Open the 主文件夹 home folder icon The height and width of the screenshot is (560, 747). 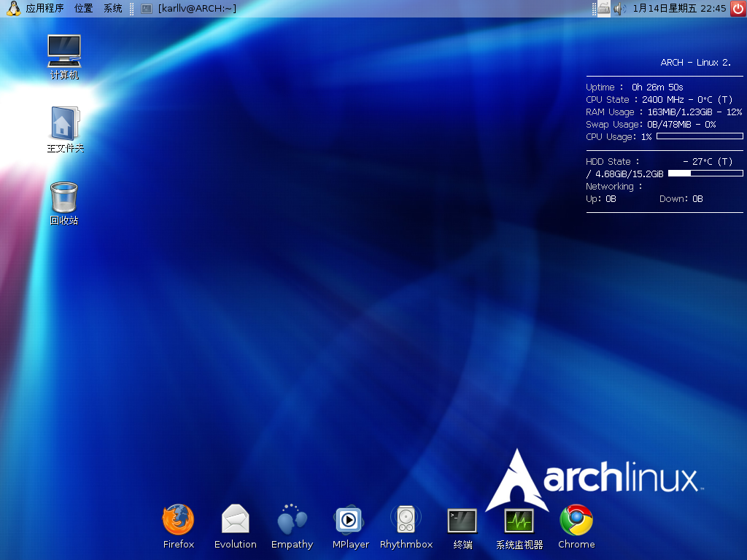click(x=65, y=129)
